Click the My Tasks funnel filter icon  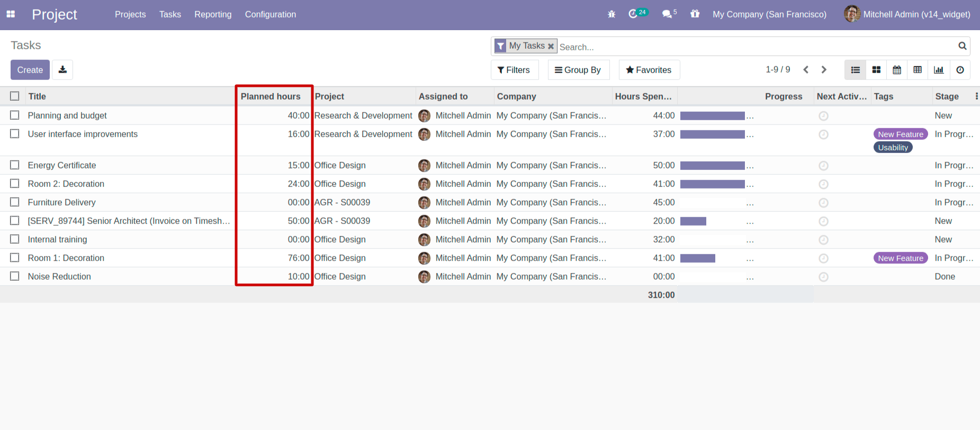click(501, 46)
